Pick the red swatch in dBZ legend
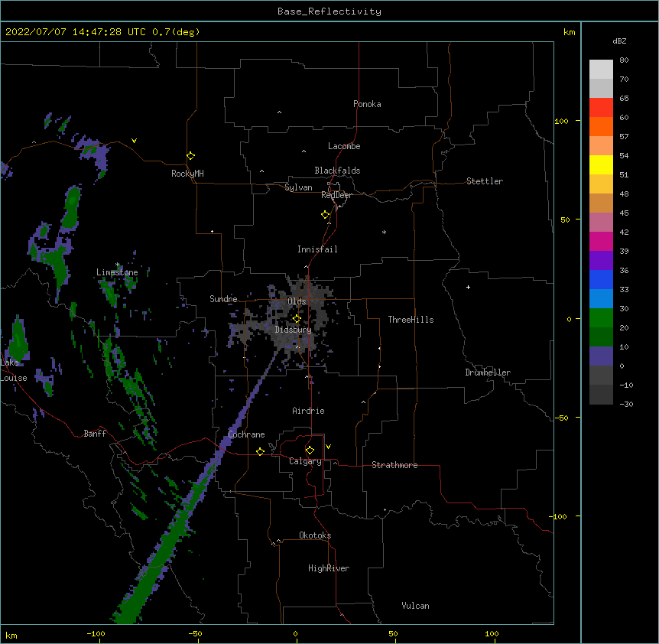Viewport: 659px width, 644px height. [x=601, y=107]
